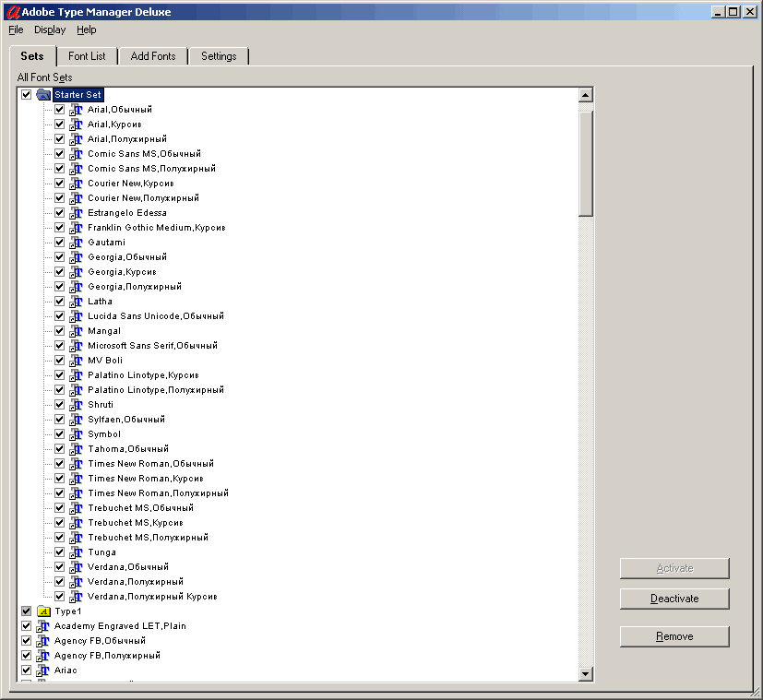Click the font icon beside Agency FB,Обычный
Screen dimensions: 763x700
(x=42, y=641)
